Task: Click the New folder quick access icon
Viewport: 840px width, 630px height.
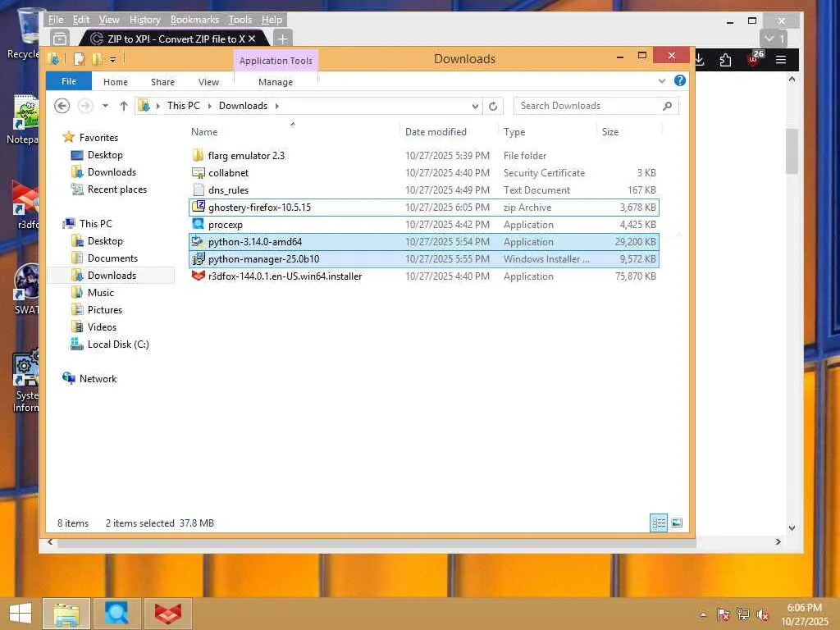Action: (97, 59)
